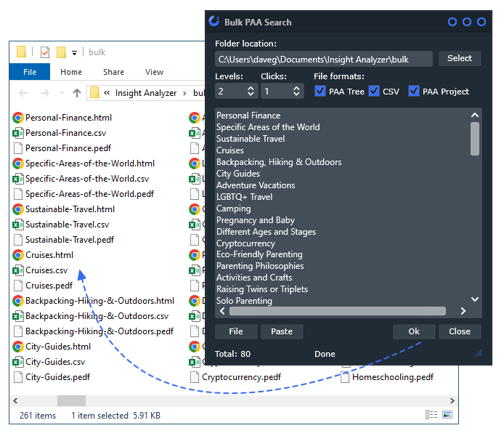
Task: Increase the Clicks value with up arrow
Action: [296, 88]
